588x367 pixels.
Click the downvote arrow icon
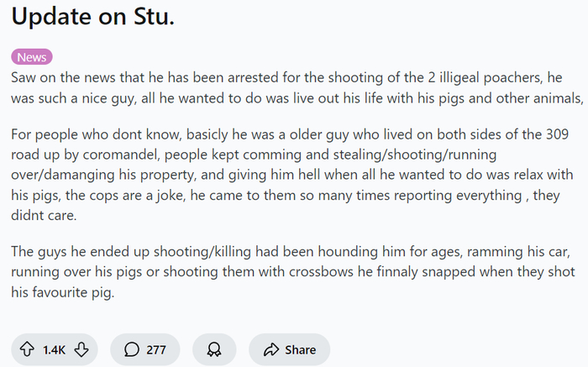(81, 349)
